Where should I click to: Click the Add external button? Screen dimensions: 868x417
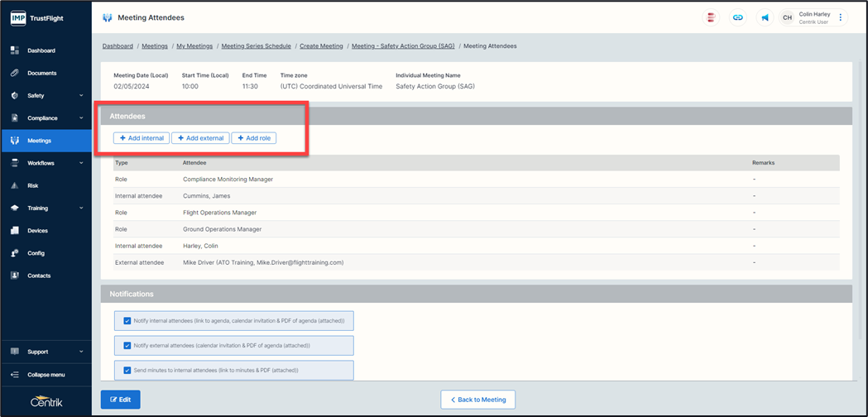pyautogui.click(x=200, y=138)
